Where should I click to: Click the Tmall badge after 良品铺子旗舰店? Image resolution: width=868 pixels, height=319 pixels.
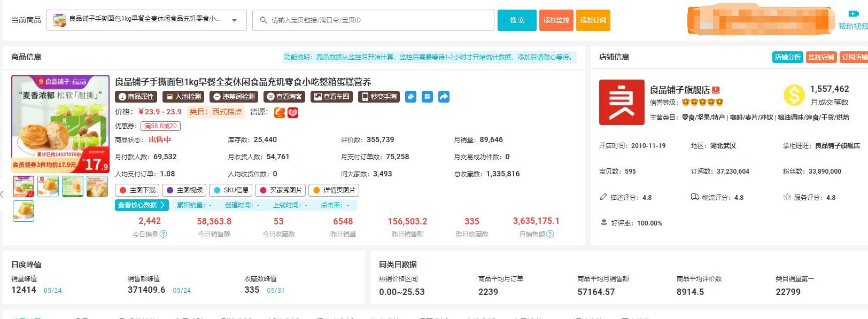click(716, 90)
